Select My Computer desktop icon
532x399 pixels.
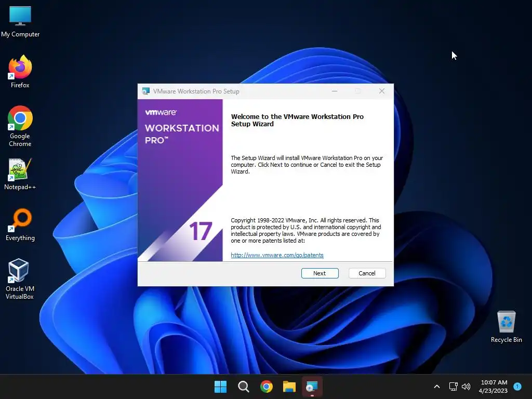[20, 22]
